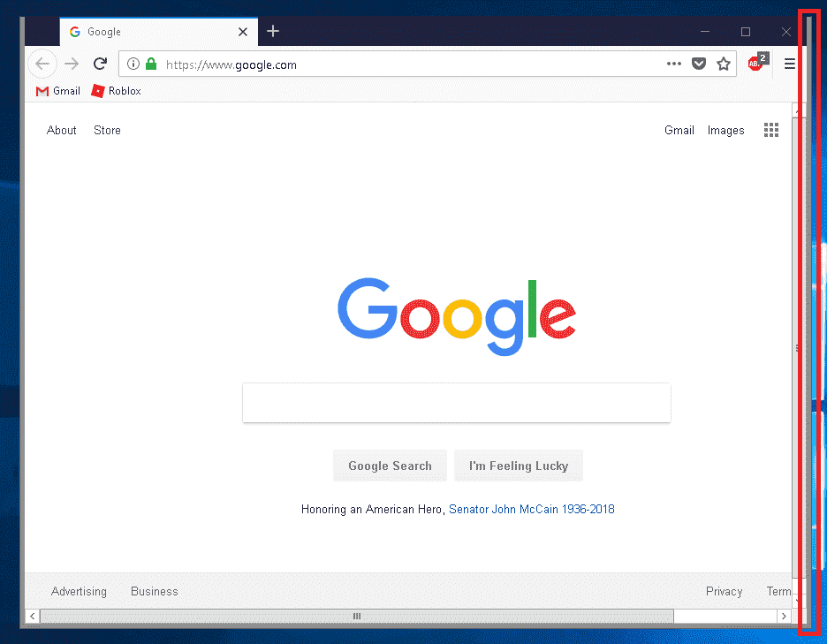This screenshot has width=827, height=644.
Task: Click I'm Feeling Lucky button
Action: (x=519, y=466)
